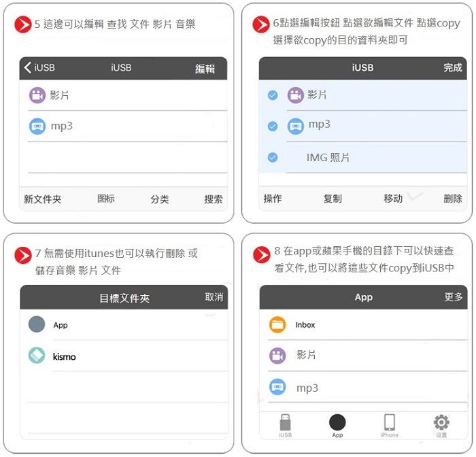Tap the iPhone device icon in bottom bar
476x457 pixels.
[390, 422]
